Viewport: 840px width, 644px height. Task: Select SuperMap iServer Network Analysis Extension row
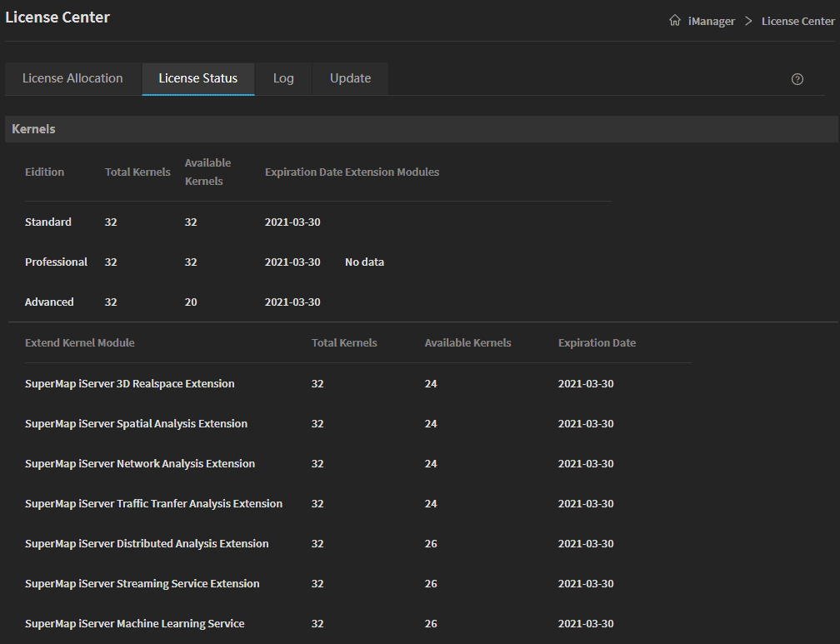coord(140,464)
